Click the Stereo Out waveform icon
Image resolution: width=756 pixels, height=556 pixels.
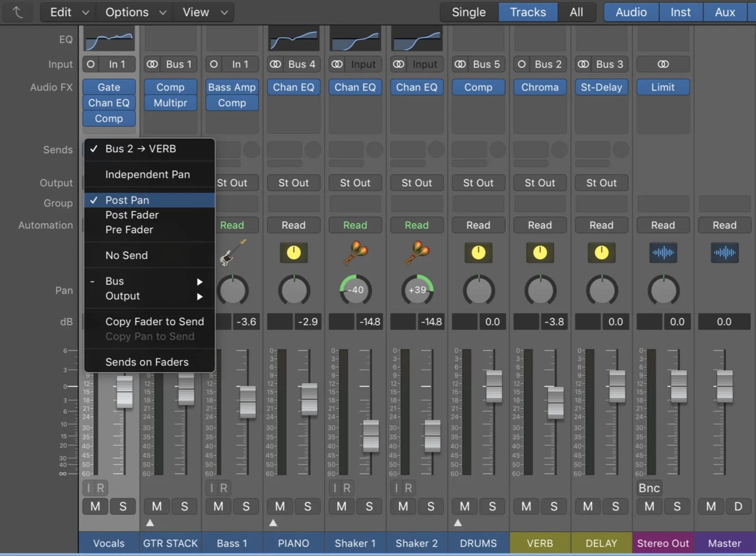coord(663,253)
